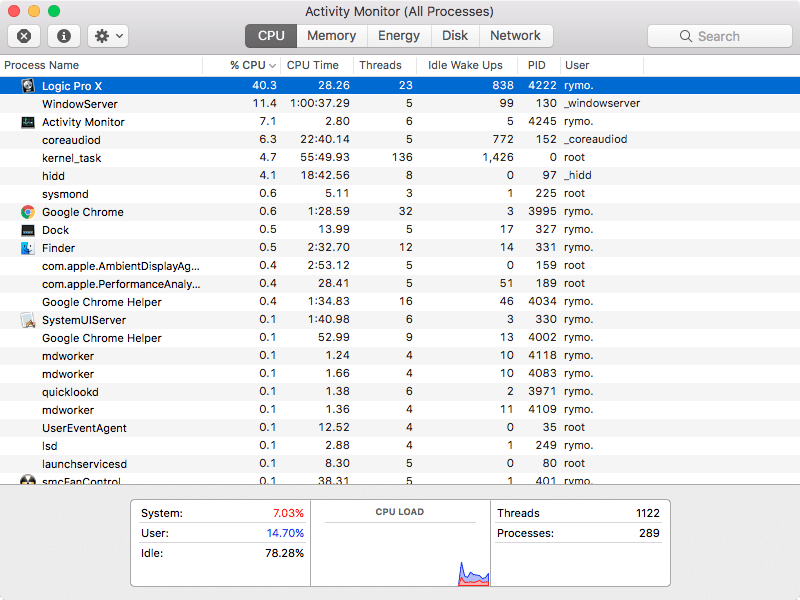Screen dimensions: 800x600
Task: Click the window title Activity Monitor (All Processes)
Action: 399,11
